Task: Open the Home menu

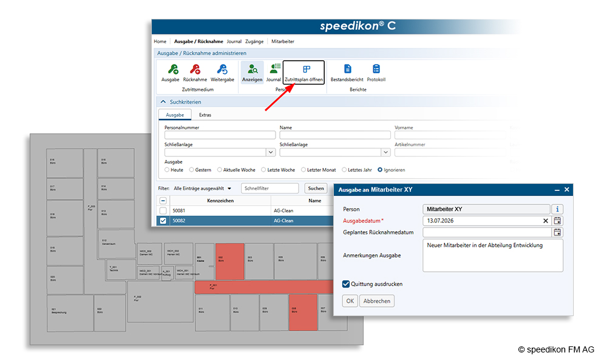Action: tap(160, 41)
